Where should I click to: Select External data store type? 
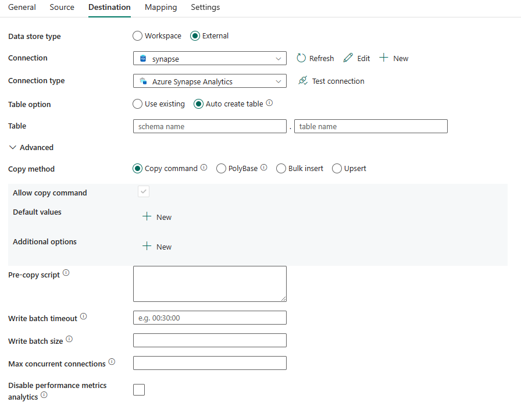click(x=195, y=36)
